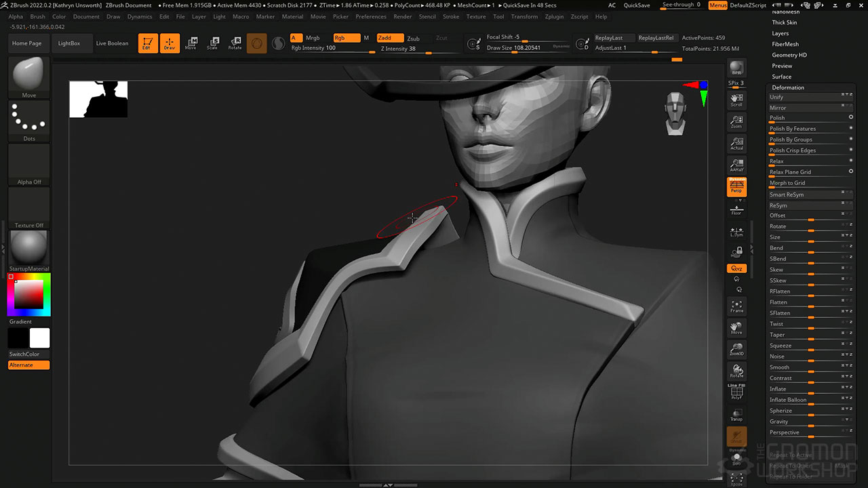Open the Zplugin menu

point(554,16)
